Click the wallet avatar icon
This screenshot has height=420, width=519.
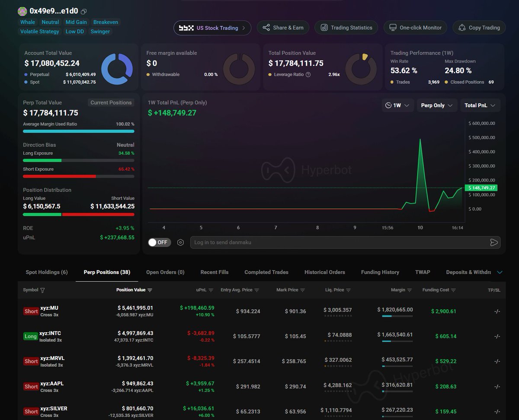(22, 11)
